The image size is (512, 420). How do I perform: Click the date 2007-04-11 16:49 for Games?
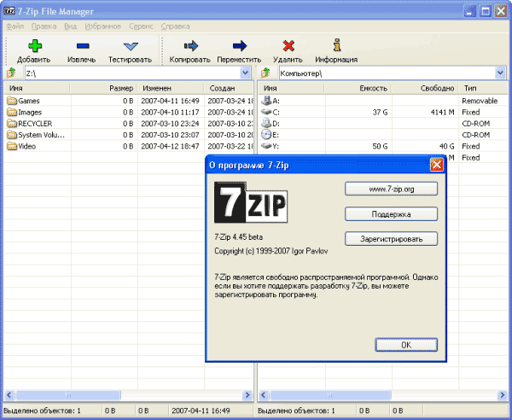coord(170,101)
